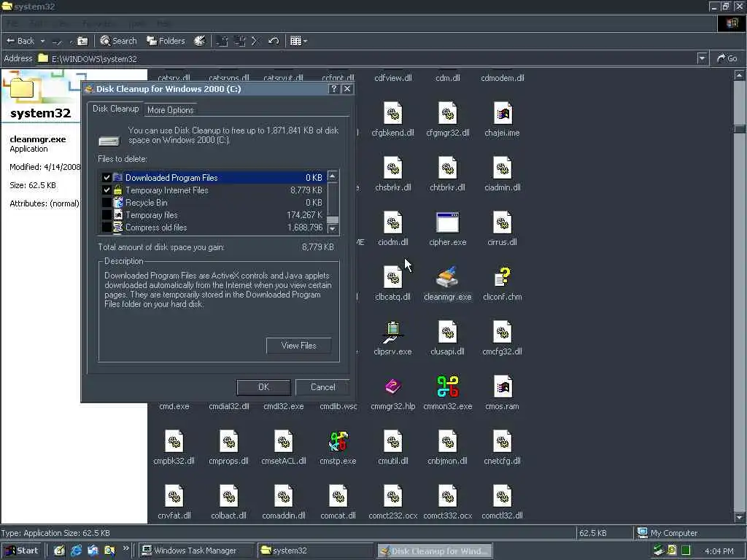Click the files list scrollbar thumb
This screenshot has height=560, width=747.
(333, 219)
